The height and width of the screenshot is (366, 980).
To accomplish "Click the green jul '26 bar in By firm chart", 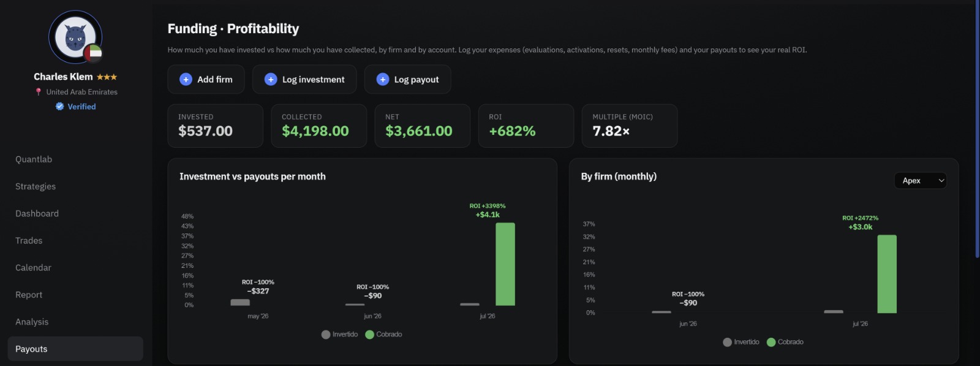I will (x=887, y=274).
